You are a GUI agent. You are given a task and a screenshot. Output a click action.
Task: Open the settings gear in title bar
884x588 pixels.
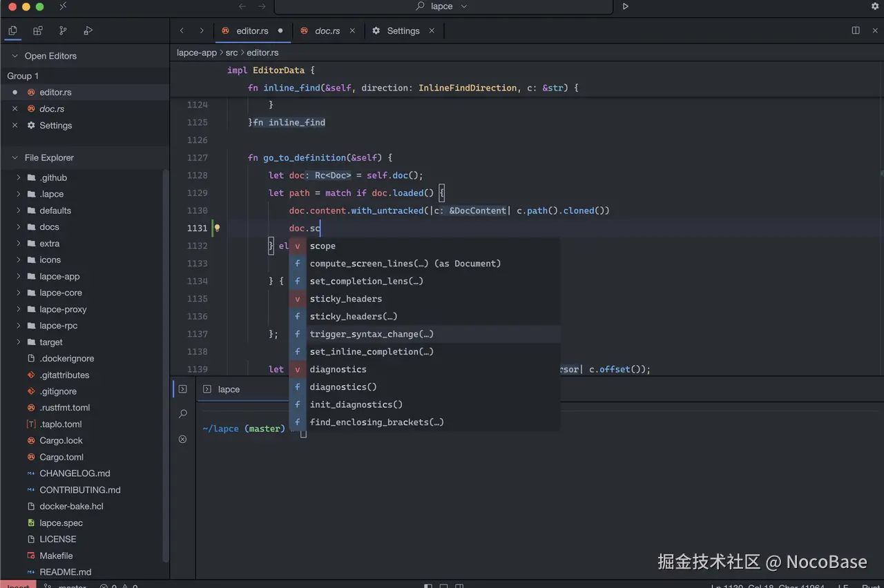875,6
